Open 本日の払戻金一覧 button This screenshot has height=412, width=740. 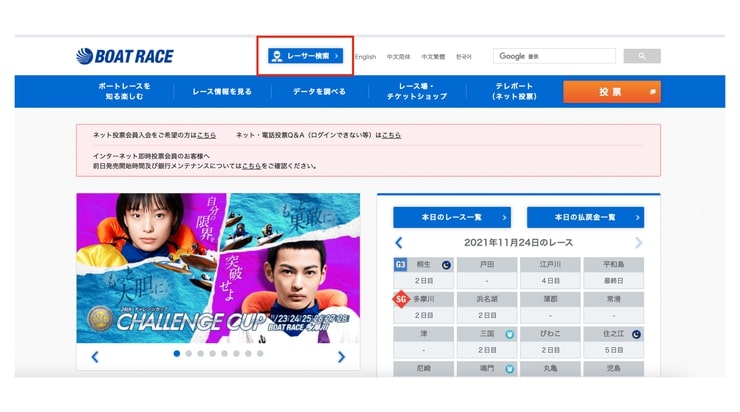click(585, 217)
